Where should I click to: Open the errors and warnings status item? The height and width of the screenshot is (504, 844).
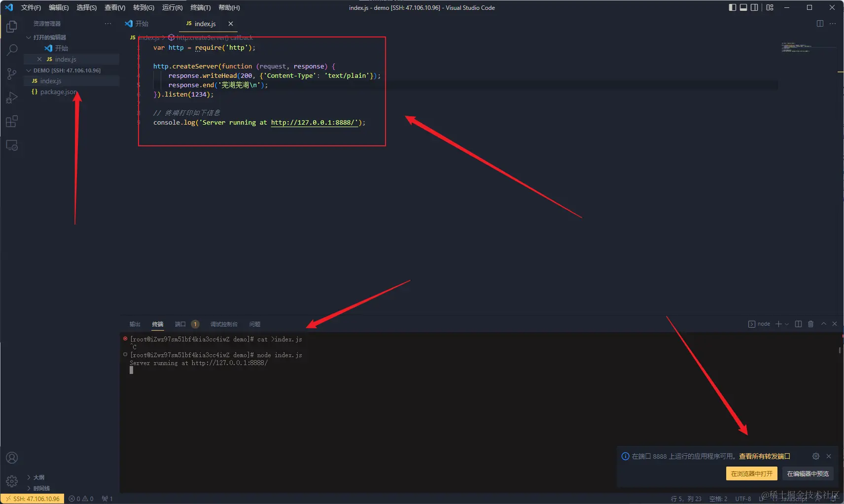coord(81,499)
